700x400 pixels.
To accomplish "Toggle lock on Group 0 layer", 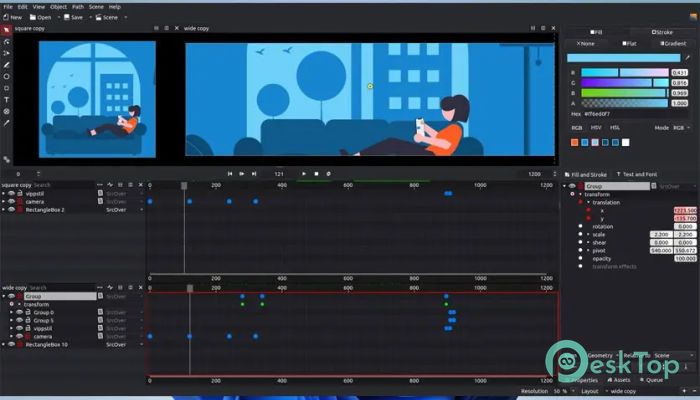I will coord(28,312).
